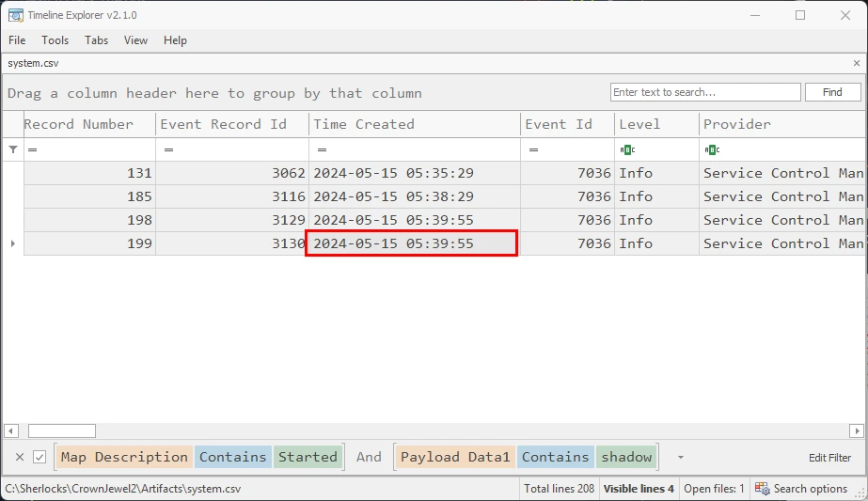Click the Event Id 7036 cell in row 131
This screenshot has height=501, width=868.
(567, 173)
